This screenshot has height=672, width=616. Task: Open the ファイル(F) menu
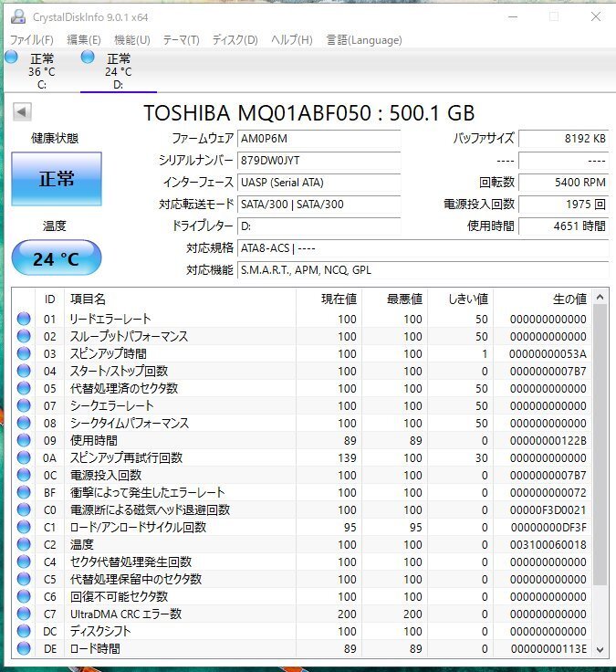point(32,40)
